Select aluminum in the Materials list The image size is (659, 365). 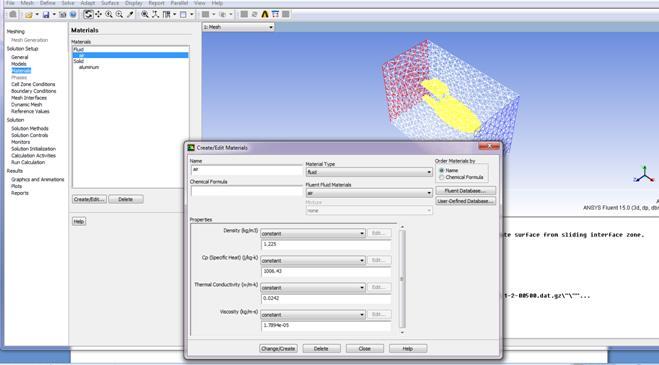click(89, 67)
